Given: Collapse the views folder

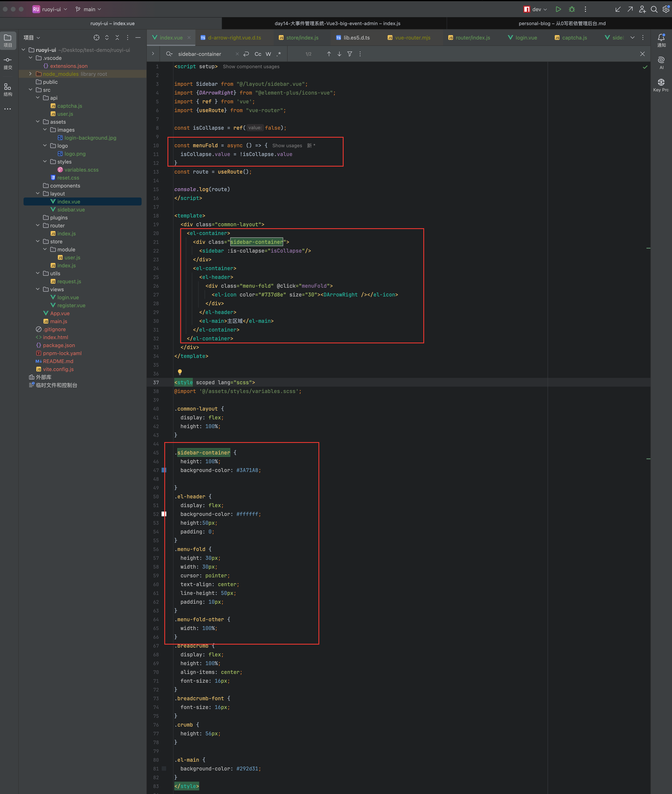Looking at the screenshot, I should [38, 289].
